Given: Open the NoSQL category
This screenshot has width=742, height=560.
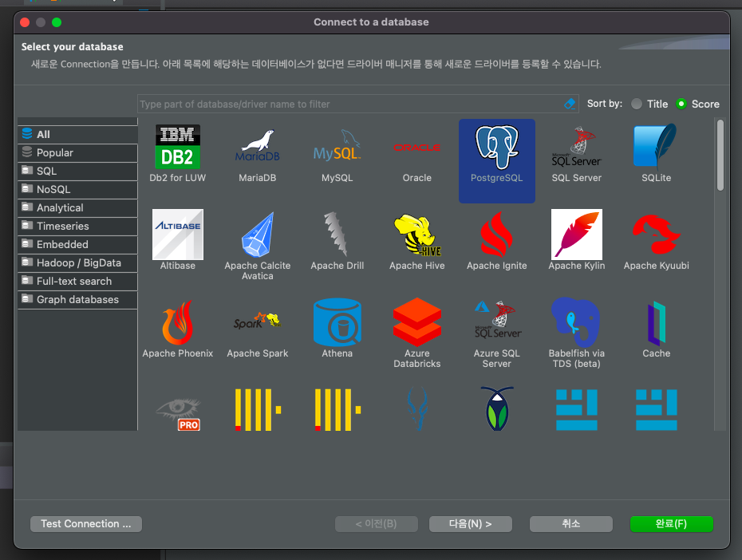Looking at the screenshot, I should tap(77, 190).
